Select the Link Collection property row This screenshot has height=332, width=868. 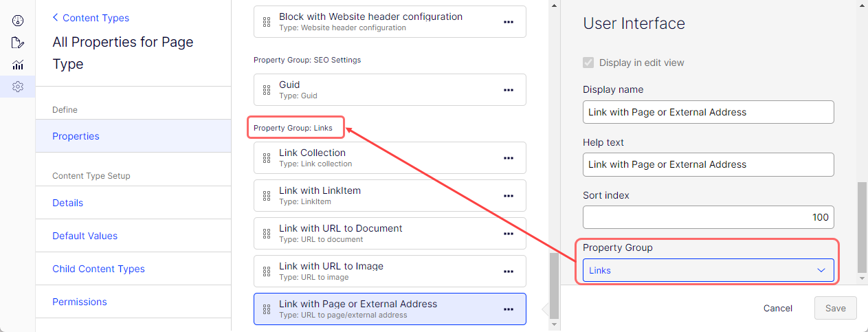390,158
